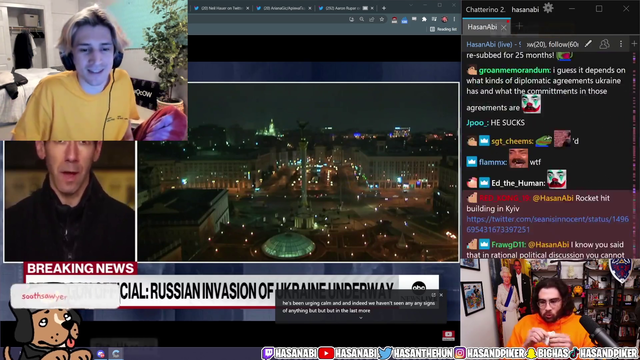Click the moderation mode pencil icon in Chatterino
The height and width of the screenshot is (360, 640).
point(588,44)
